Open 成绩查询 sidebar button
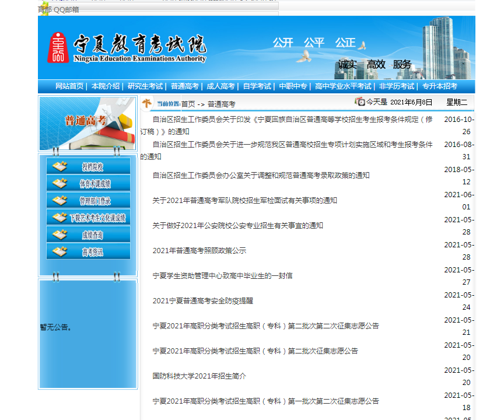This screenshot has height=420, width=504. 89,235
